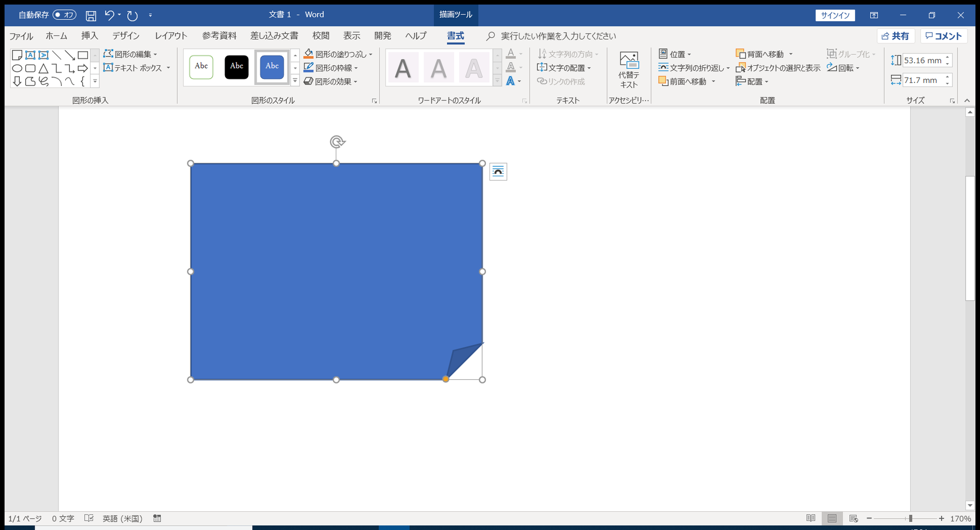
Task: Choose the rectangle shape in gallery
Action: tap(83, 55)
